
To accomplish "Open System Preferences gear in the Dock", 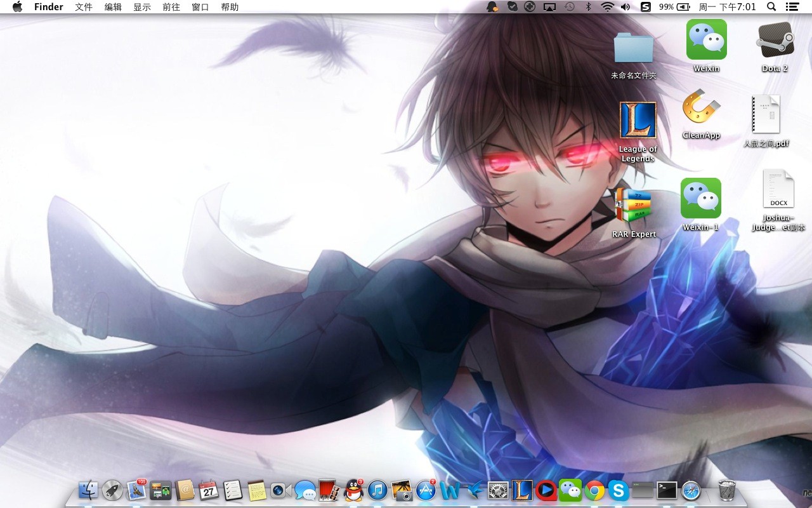I will (x=498, y=490).
